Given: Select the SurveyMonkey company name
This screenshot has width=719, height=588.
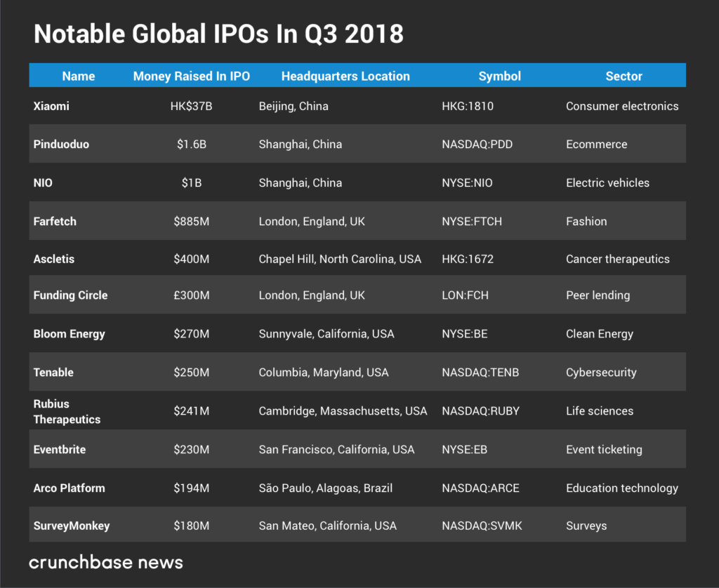Looking at the screenshot, I should 72,526.
